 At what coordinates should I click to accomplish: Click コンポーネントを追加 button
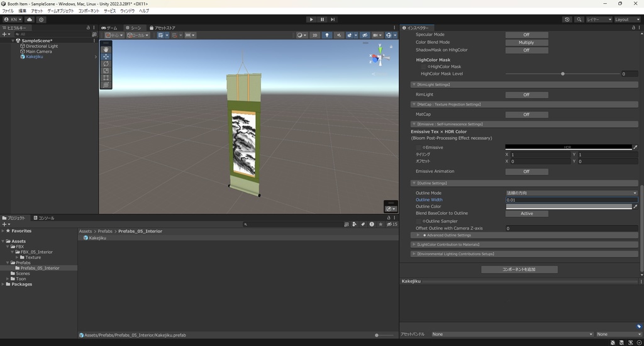pyautogui.click(x=519, y=270)
